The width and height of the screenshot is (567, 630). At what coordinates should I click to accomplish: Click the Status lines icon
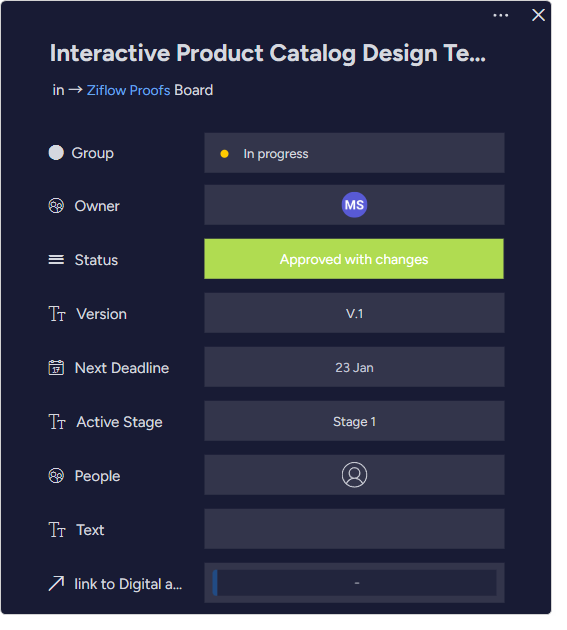click(x=56, y=260)
